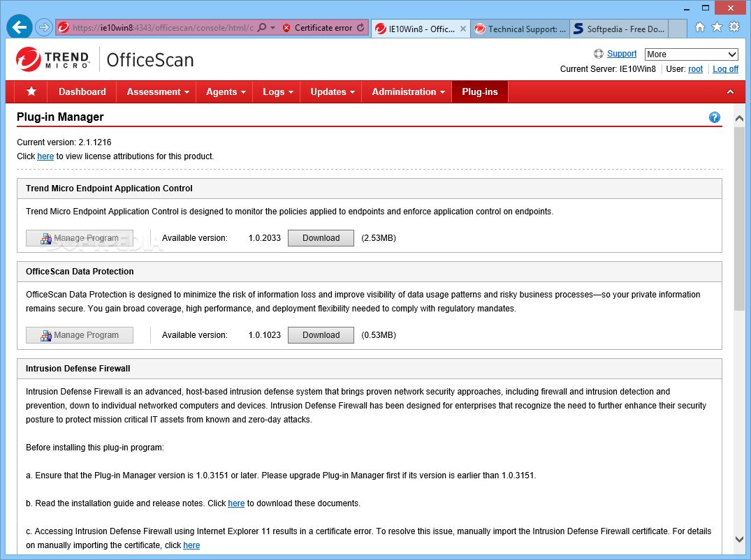Click the '(2.53MB)' file size text
751x560 pixels.
[x=379, y=238]
